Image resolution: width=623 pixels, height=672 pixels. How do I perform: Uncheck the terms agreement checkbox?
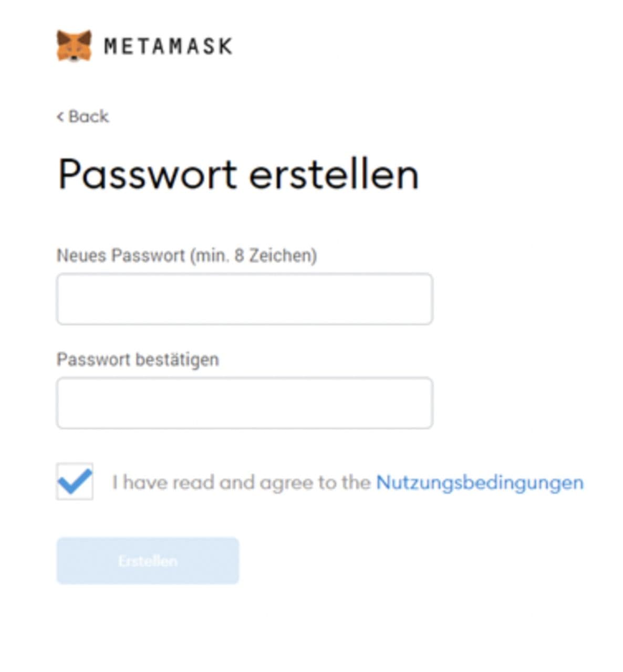[75, 481]
